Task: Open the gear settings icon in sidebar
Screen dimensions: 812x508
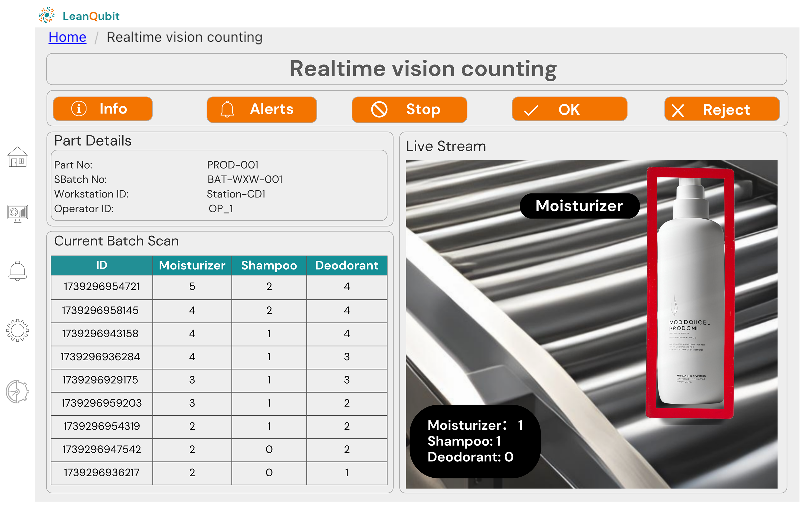Action: 17,330
